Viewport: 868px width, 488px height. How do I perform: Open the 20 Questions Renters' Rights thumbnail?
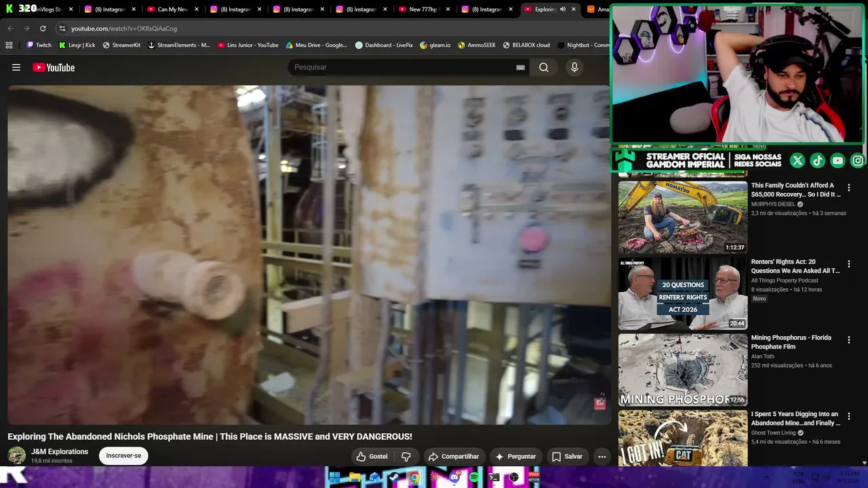point(683,293)
